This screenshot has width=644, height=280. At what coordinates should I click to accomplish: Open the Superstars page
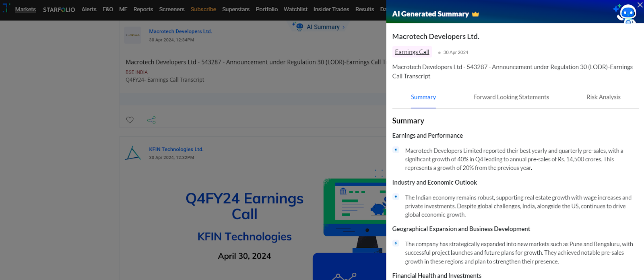point(236,9)
